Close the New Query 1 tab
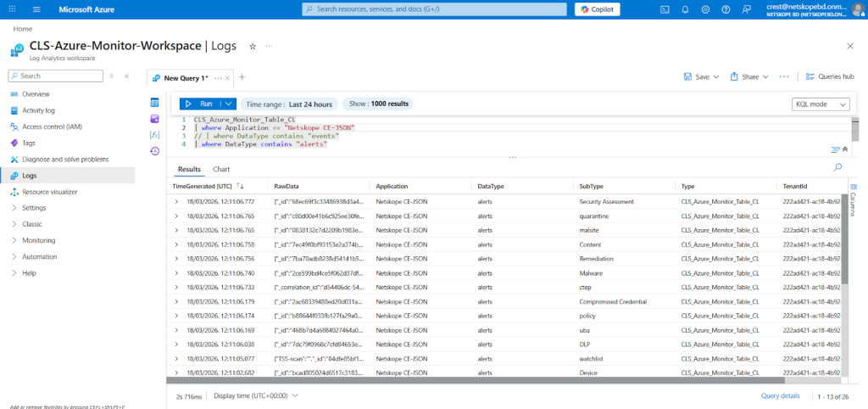Image resolution: width=868 pixels, height=409 pixels. [x=227, y=77]
